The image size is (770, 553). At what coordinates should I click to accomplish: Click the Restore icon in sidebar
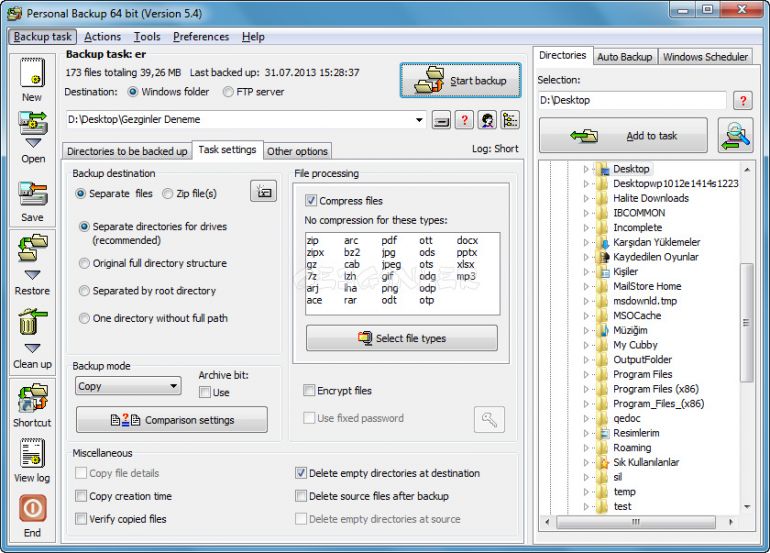[x=32, y=249]
